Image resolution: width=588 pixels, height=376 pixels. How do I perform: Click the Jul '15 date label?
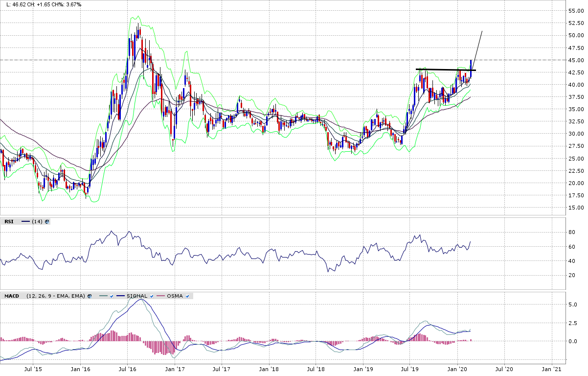pos(32,368)
